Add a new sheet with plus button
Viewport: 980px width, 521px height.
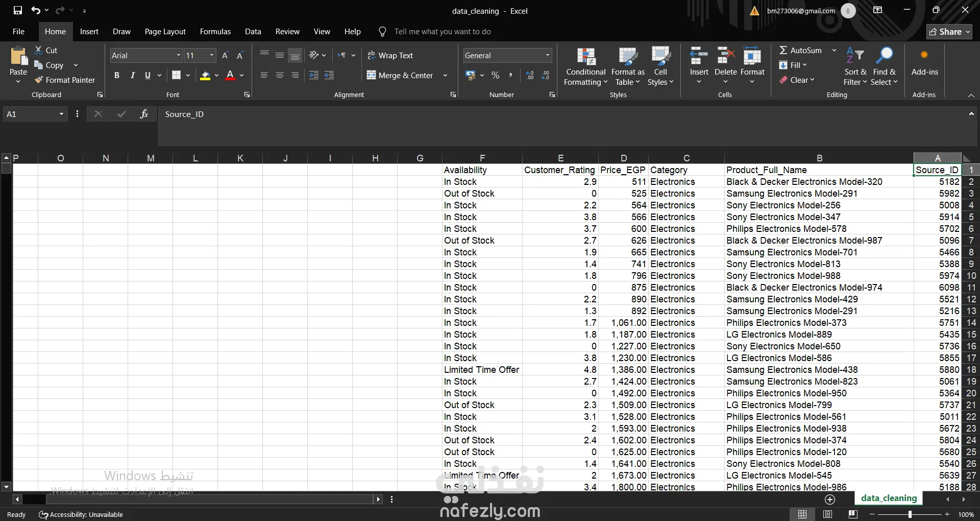point(830,499)
